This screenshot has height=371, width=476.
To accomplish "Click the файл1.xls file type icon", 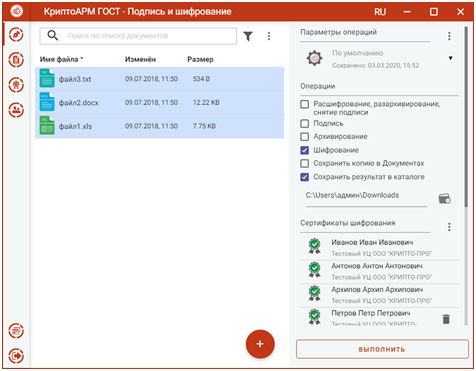I will (47, 126).
